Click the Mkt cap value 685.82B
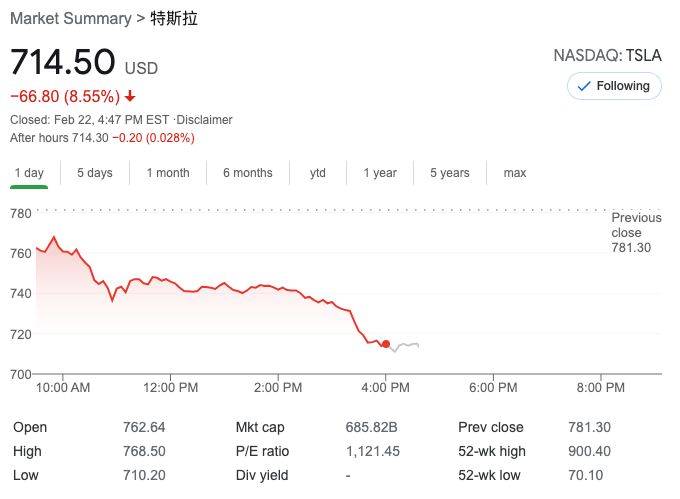This screenshot has width=680, height=499. click(371, 427)
